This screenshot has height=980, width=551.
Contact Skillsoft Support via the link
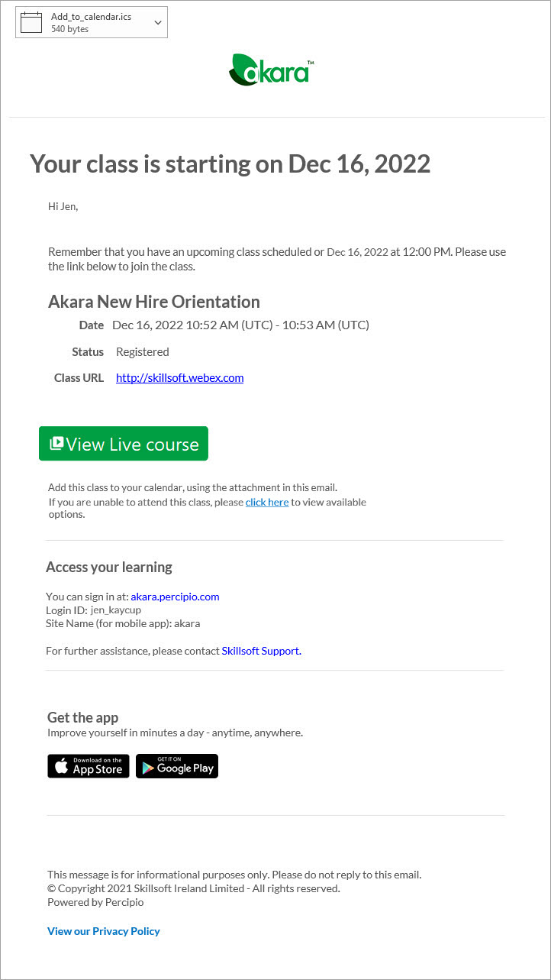click(x=261, y=651)
